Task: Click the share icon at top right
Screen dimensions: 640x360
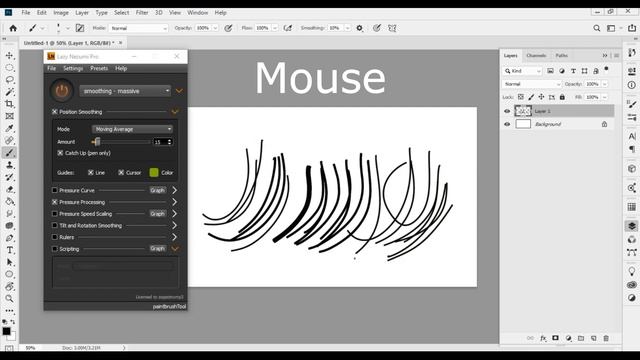Action: 632,28
